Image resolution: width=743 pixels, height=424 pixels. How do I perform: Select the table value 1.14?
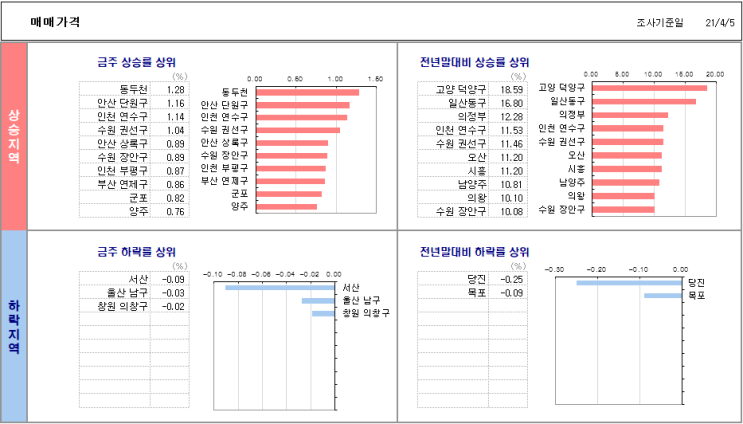pos(175,117)
